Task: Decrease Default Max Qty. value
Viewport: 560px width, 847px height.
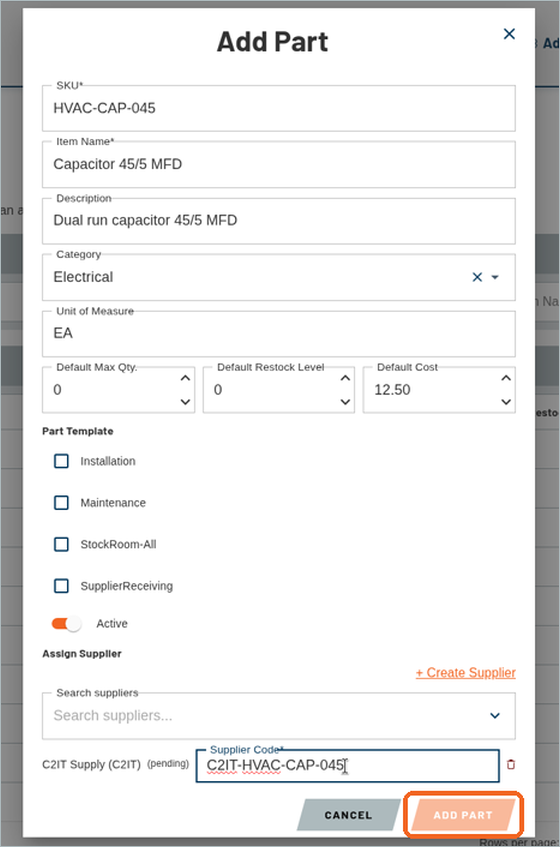Action: point(185,402)
